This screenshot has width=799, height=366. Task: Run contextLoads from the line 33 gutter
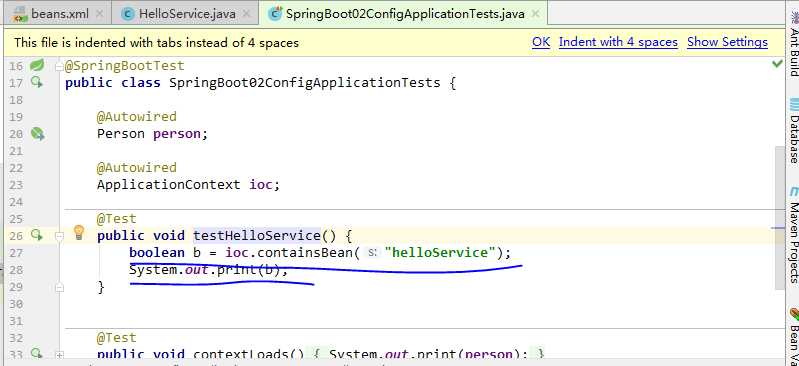click(x=37, y=353)
